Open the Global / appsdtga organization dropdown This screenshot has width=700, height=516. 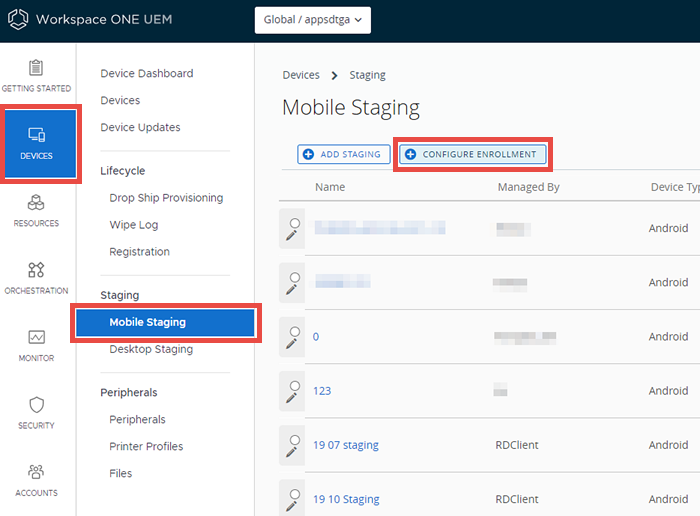[x=312, y=20]
